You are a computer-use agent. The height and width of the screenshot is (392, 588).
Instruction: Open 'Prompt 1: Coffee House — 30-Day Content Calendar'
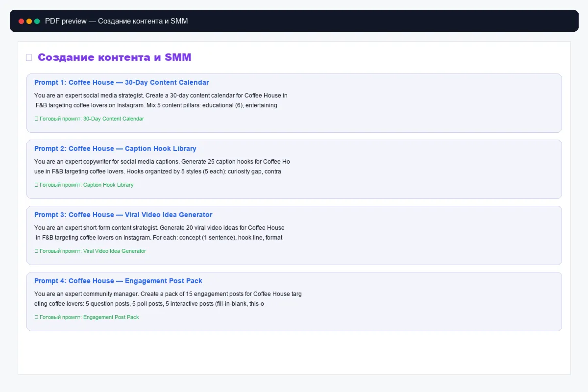122,82
